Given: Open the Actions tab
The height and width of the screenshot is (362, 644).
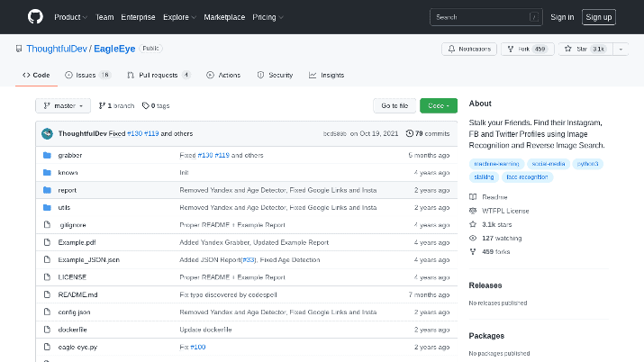Looking at the screenshot, I should [x=223, y=75].
